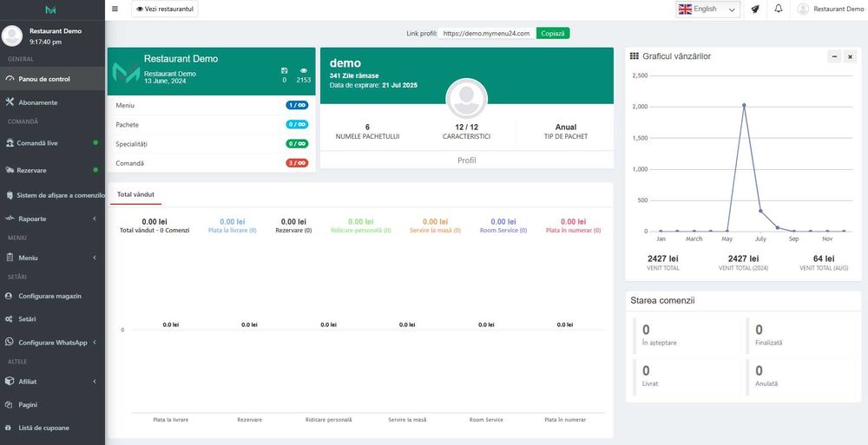Close the Graficul vânzărilor panel
Image resolution: width=868 pixels, height=445 pixels.
(851, 56)
